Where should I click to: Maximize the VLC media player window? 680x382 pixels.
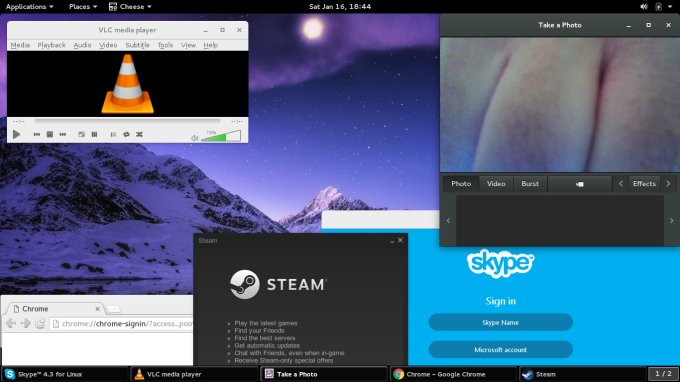tap(222, 30)
